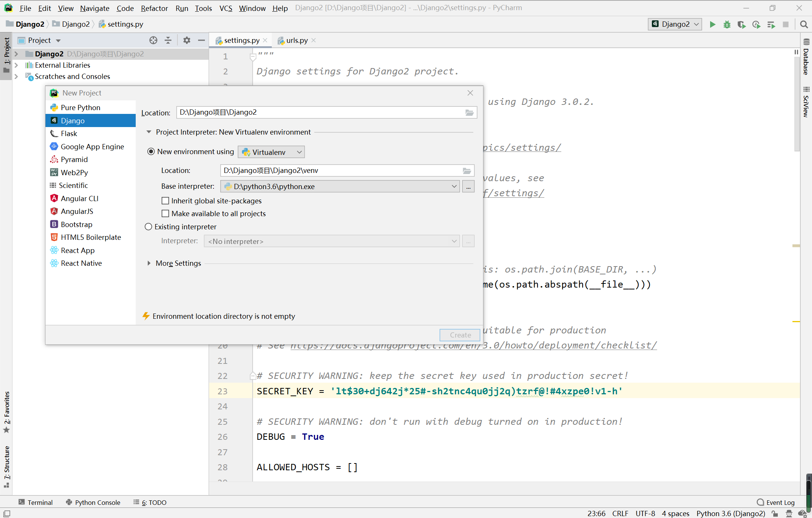Select Flask project type

[90, 133]
